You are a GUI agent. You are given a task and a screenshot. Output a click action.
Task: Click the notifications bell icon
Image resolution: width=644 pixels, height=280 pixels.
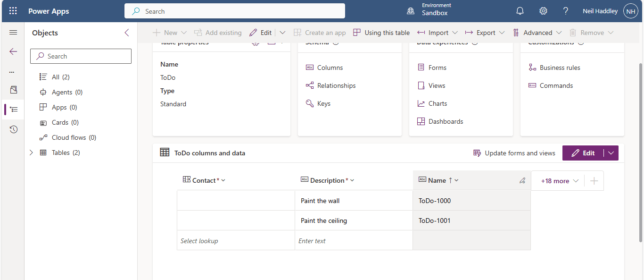tap(520, 11)
